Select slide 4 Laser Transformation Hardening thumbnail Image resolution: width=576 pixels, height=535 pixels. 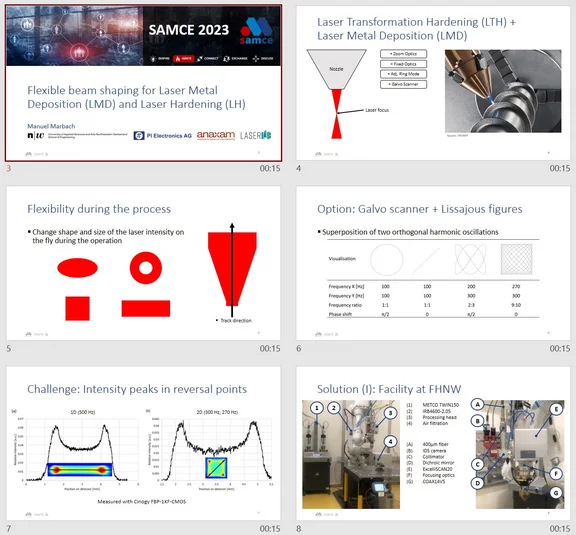tap(433, 83)
